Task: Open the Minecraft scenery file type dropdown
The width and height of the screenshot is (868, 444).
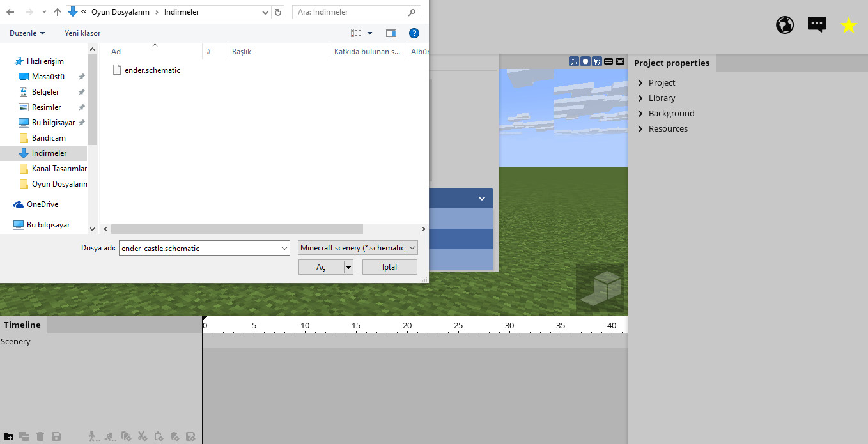Action: (x=358, y=248)
